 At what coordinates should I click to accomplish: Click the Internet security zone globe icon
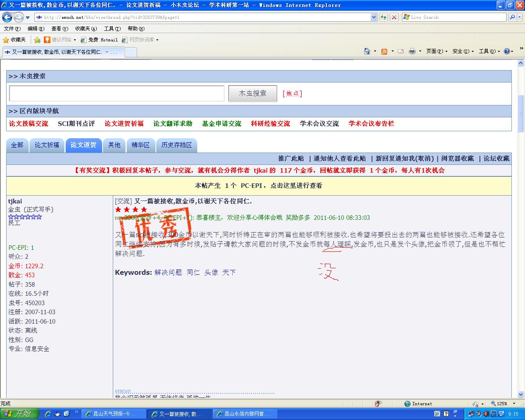point(407,404)
